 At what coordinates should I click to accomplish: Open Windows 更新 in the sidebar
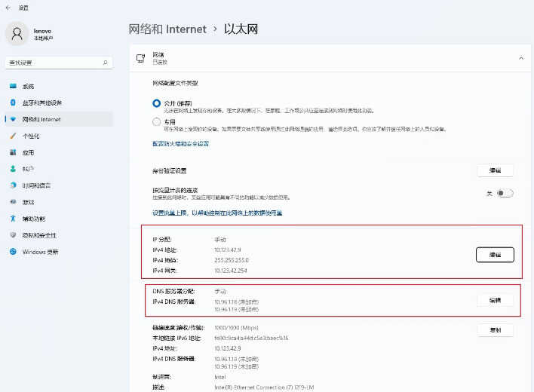tap(40, 252)
